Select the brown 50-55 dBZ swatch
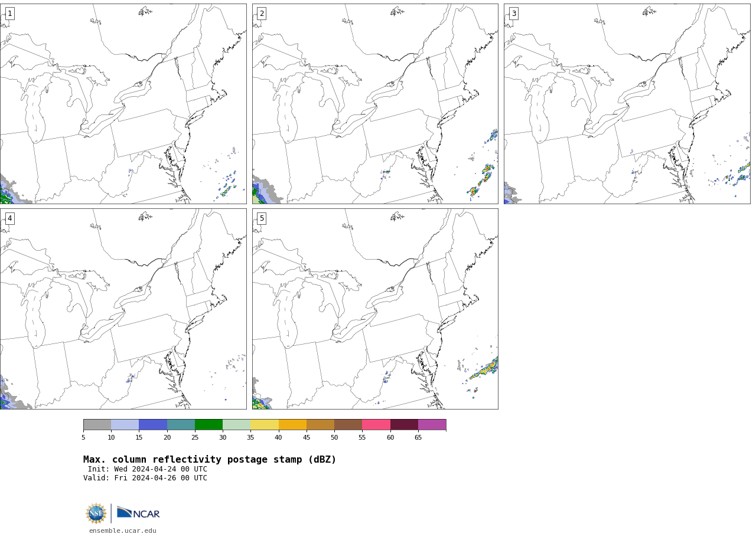The height and width of the screenshot is (537, 756). click(348, 425)
